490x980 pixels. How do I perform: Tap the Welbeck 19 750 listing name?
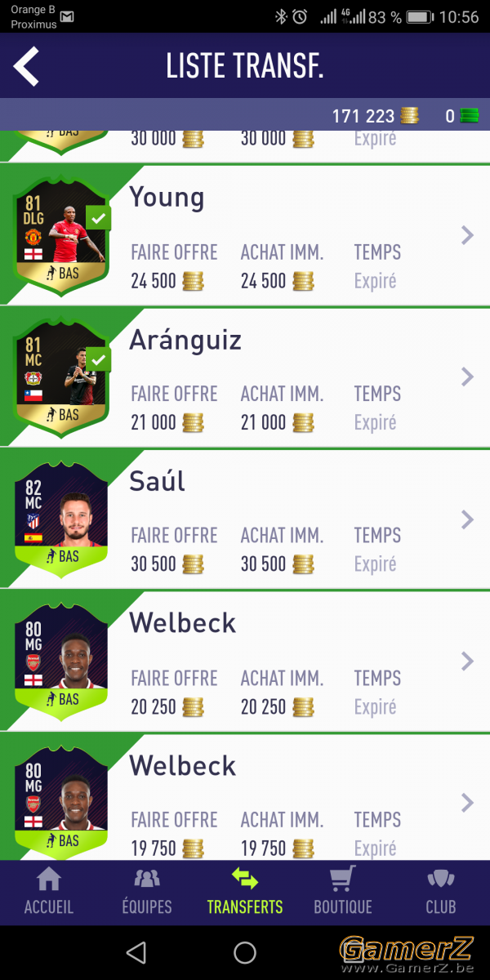point(183,765)
